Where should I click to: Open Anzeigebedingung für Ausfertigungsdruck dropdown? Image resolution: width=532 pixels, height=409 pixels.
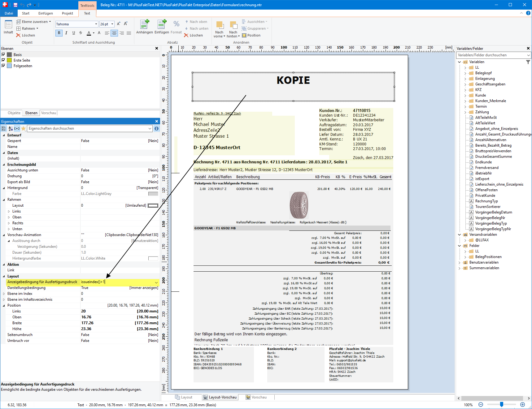coord(156,282)
